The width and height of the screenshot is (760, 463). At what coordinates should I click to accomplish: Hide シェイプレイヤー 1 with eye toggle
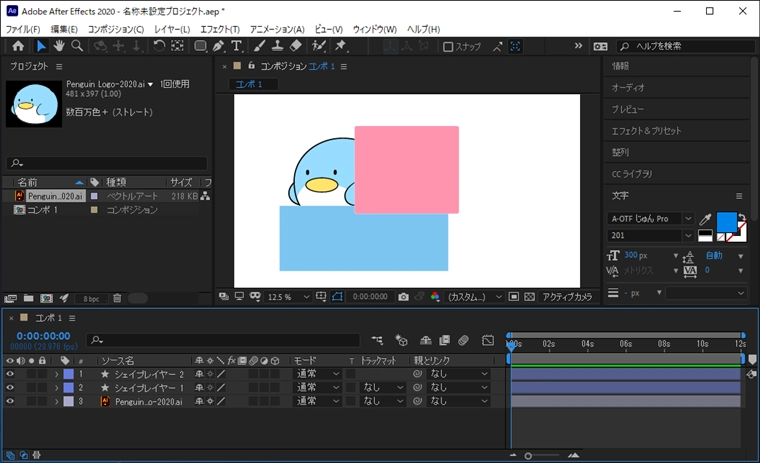pyautogui.click(x=10, y=387)
